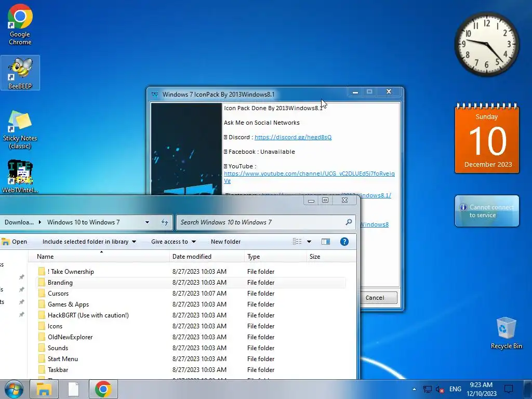Select the Cursors folder
Viewport: 532px width, 399px height.
point(191,293)
